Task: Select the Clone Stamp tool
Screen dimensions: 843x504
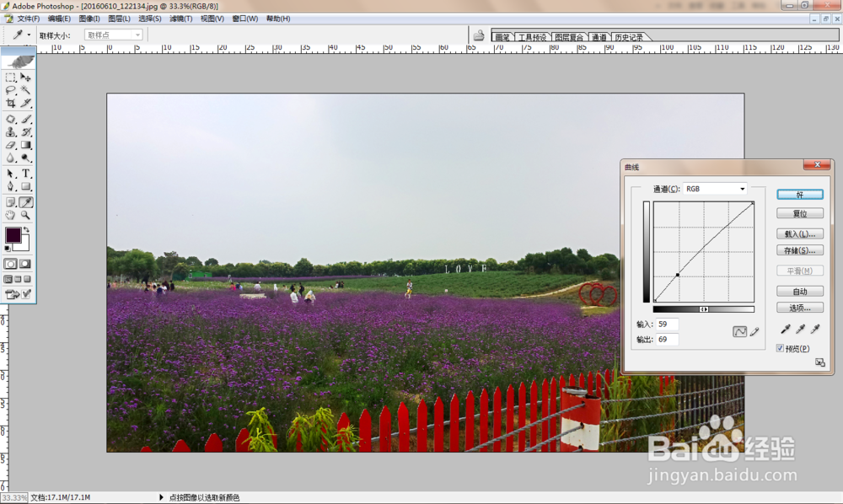Action: point(11,132)
